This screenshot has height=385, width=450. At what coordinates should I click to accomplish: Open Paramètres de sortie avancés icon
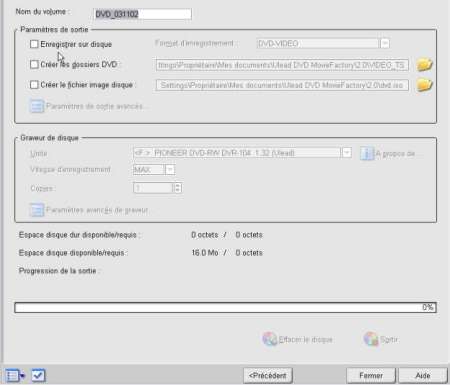(x=36, y=106)
